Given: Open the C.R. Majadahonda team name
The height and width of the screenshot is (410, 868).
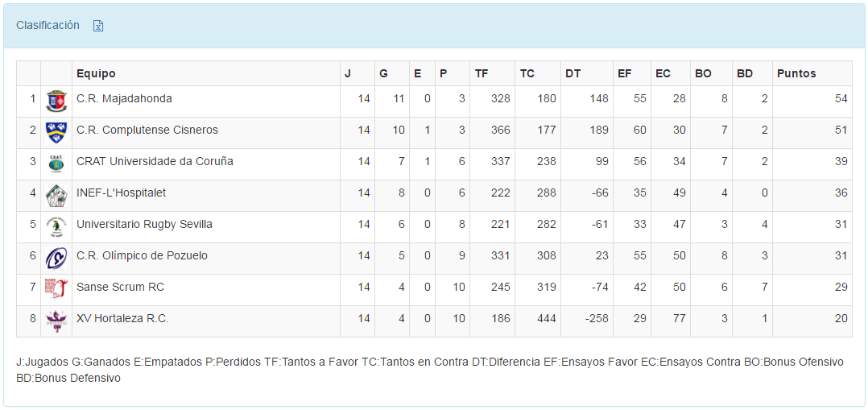Looking at the screenshot, I should [x=124, y=99].
